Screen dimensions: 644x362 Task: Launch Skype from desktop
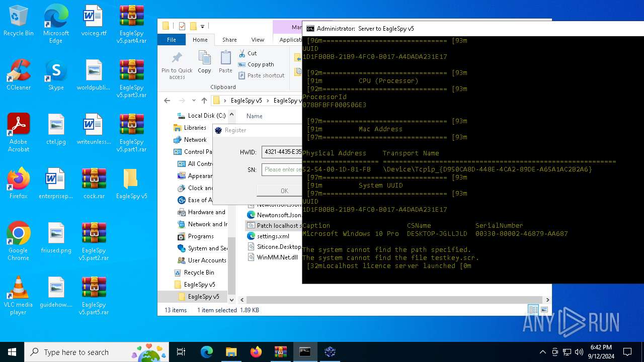click(56, 75)
